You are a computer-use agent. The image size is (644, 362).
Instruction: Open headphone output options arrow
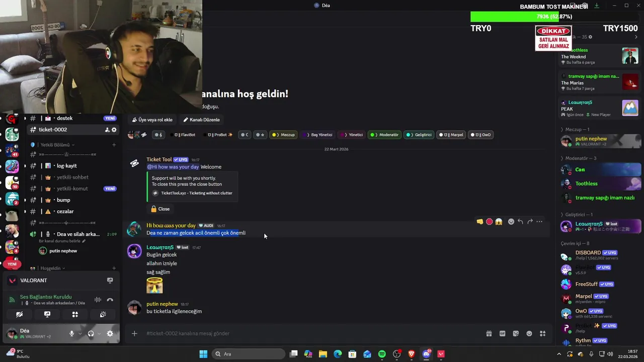tap(99, 333)
